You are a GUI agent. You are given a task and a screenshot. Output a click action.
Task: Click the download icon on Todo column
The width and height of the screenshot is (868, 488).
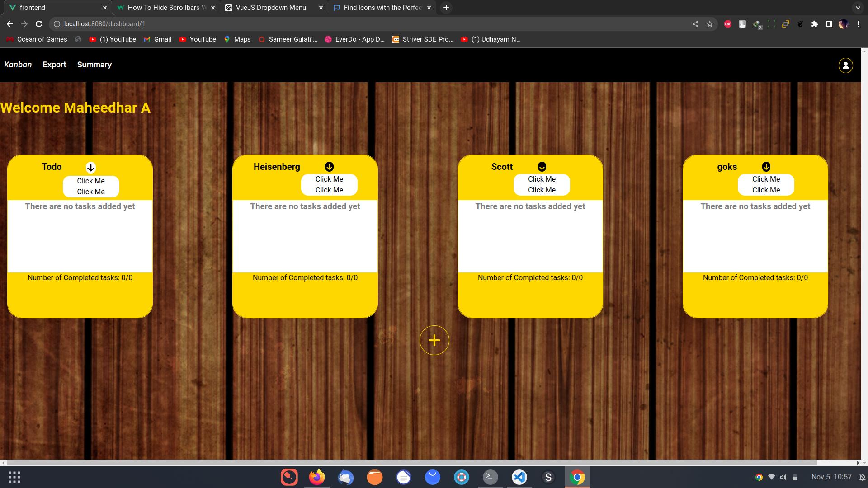tap(90, 167)
